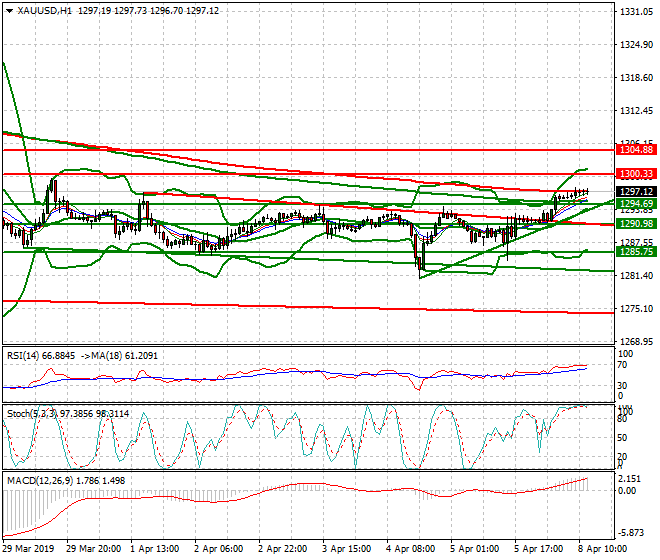
Task: Click the red 1300.33 price level label
Action: [x=636, y=173]
